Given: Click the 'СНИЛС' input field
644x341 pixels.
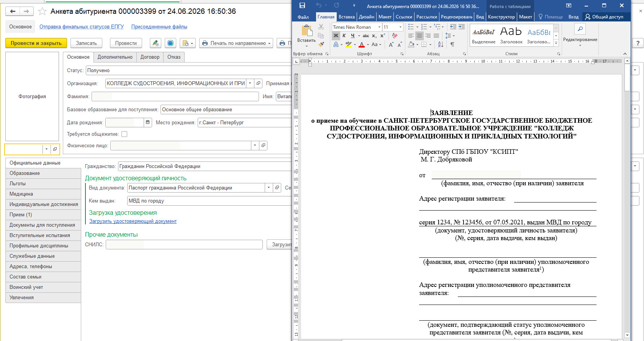Looking at the screenshot, I should (184, 245).
